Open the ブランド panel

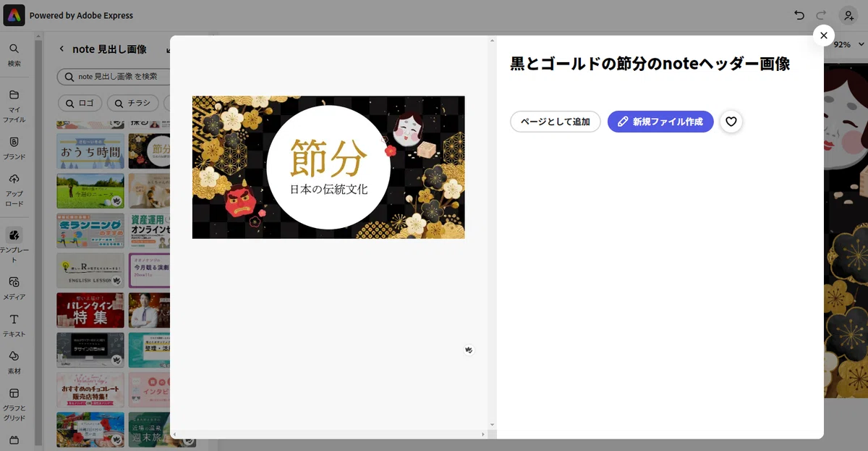(x=14, y=147)
